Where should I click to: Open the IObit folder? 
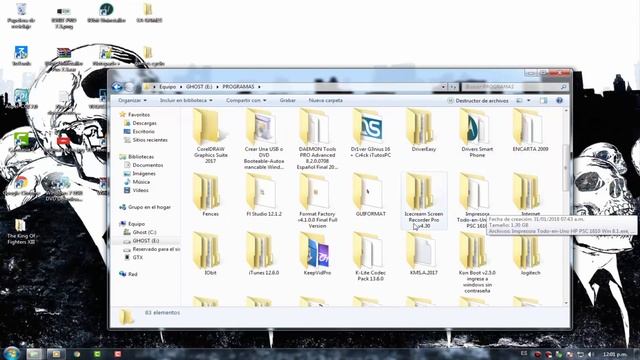click(210, 253)
